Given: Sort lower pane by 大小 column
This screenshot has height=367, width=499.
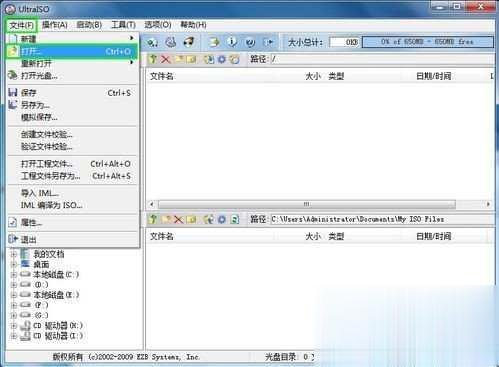Looking at the screenshot, I should tap(313, 236).
